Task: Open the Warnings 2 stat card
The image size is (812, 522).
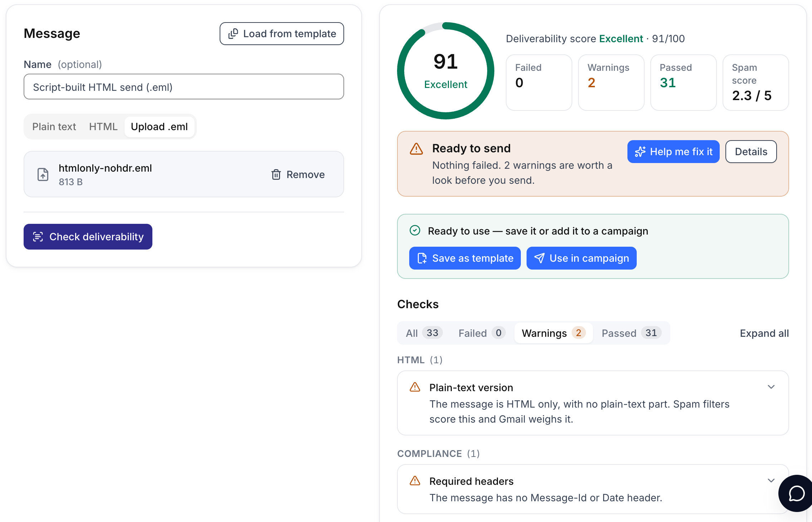Action: click(x=611, y=83)
